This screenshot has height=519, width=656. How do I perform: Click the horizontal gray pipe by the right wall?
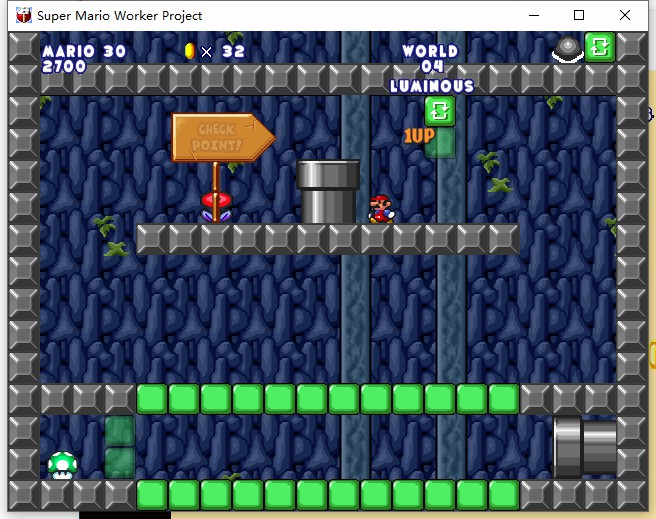(x=585, y=447)
